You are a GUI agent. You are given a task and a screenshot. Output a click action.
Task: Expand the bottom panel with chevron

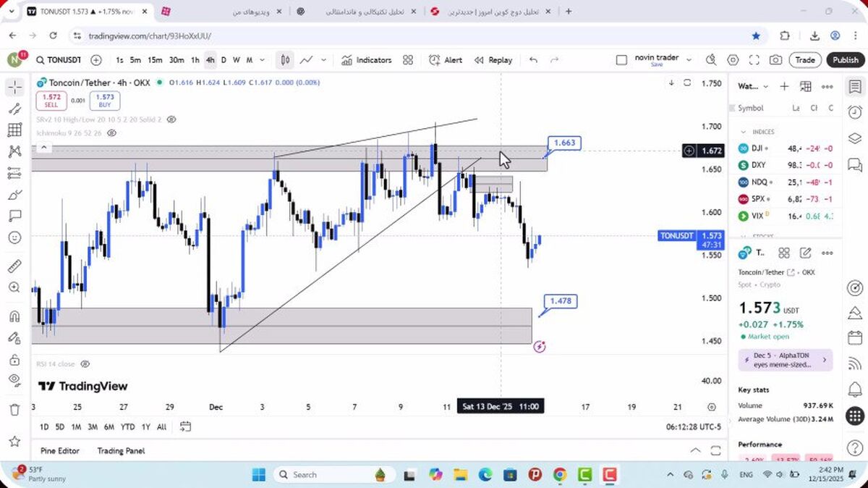[696, 451]
